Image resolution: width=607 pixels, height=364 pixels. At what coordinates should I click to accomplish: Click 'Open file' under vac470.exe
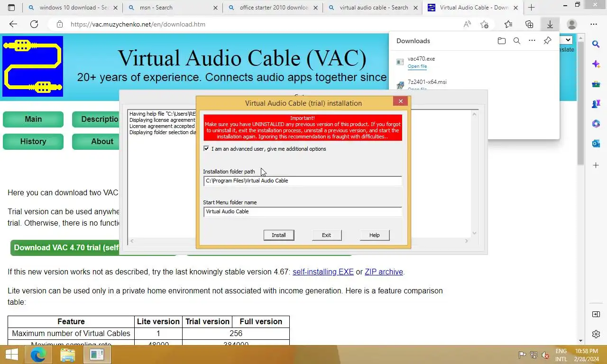click(417, 66)
